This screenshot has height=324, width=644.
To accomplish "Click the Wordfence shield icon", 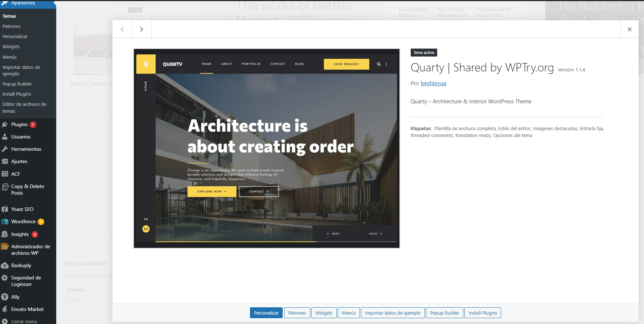I will pyautogui.click(x=5, y=221).
